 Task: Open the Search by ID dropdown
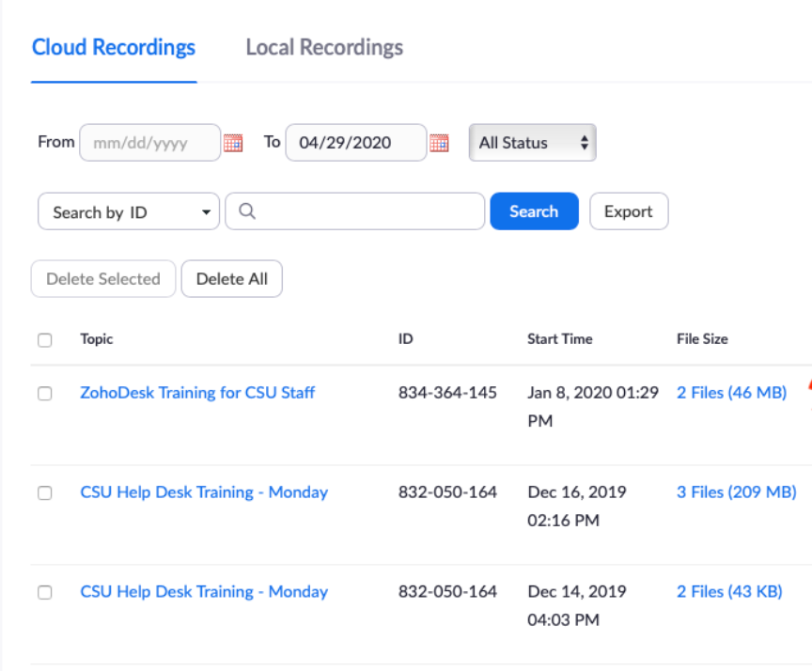[128, 211]
